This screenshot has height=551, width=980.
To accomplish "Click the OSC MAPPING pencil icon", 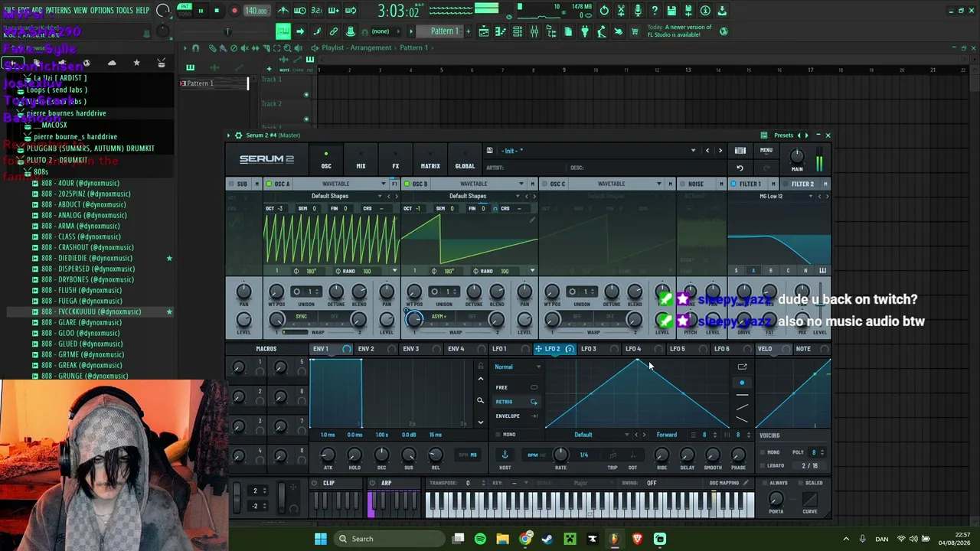I will (745, 483).
